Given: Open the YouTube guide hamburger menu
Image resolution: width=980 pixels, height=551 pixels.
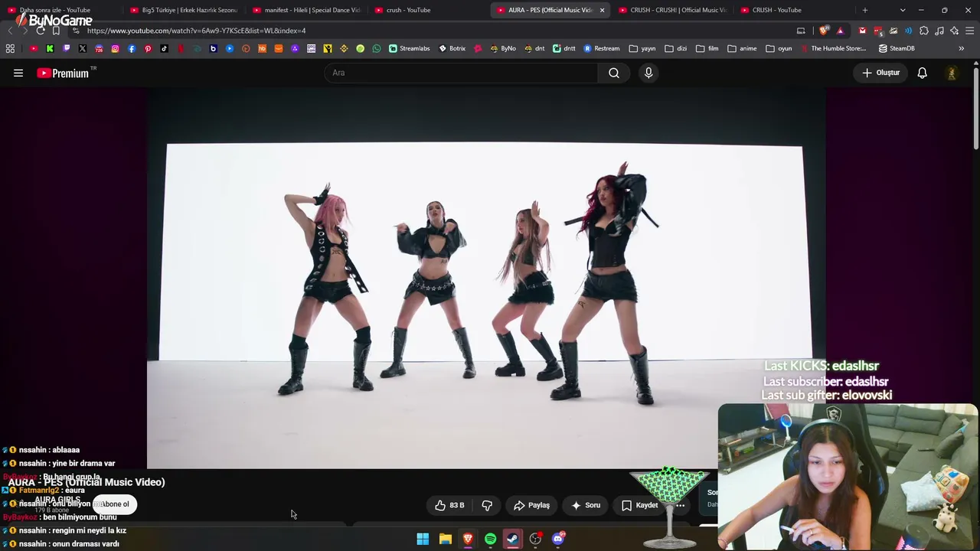Looking at the screenshot, I should [x=18, y=73].
